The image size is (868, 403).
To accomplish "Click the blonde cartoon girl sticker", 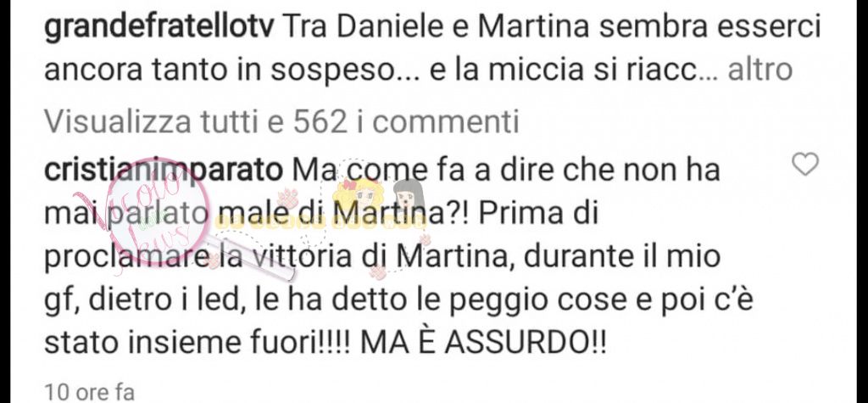I will tap(359, 194).
